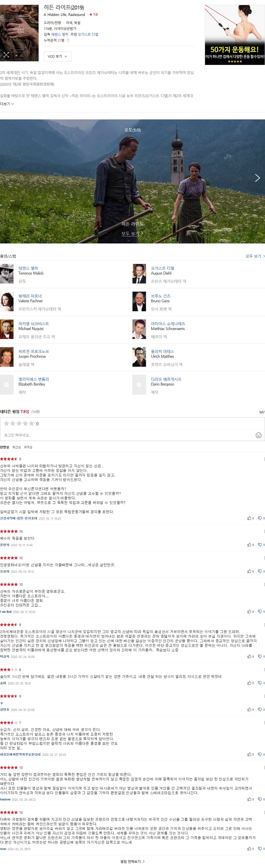The image size is (265, 868).
Task: Open 올리히 마테스 cast link
Action: pyautogui.click(x=162, y=351)
